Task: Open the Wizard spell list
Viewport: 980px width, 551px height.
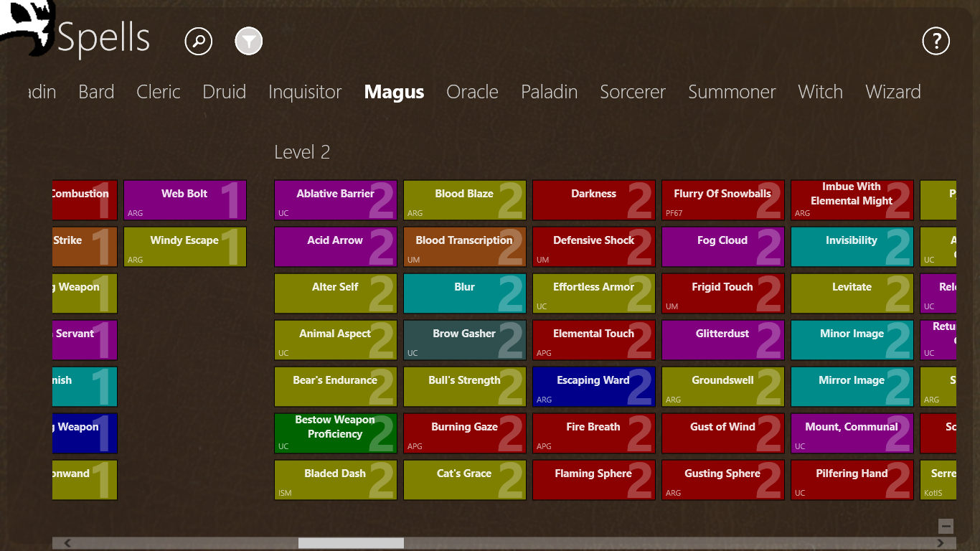Action: pos(893,92)
